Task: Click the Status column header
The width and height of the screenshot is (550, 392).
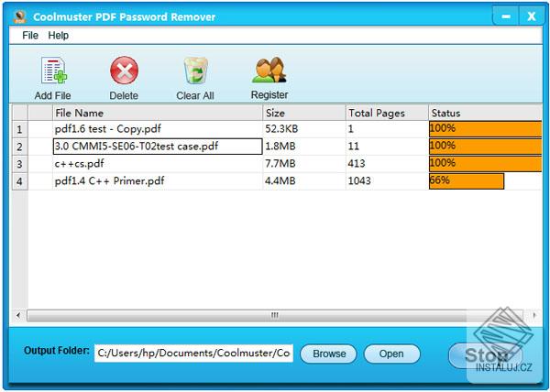Action: 486,113
